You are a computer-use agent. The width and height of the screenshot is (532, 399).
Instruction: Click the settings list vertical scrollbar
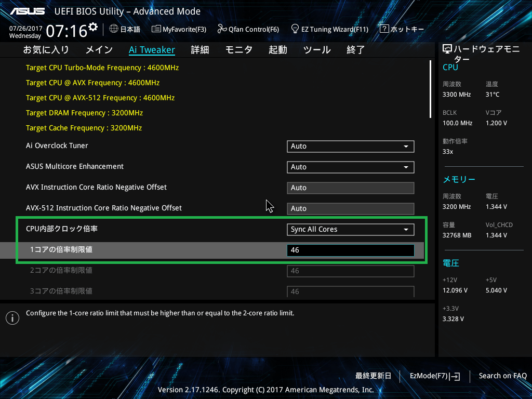(x=430, y=89)
